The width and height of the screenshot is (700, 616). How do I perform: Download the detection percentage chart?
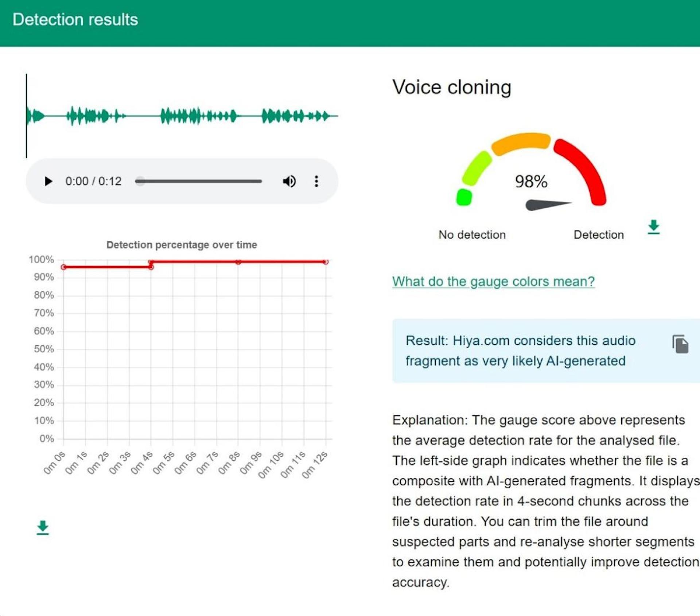tap(43, 527)
